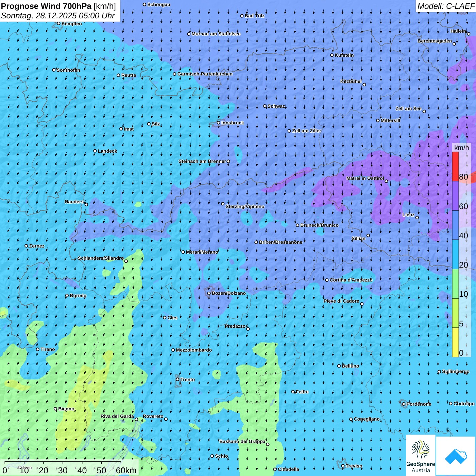Select the yellow 0–5 km/h legend swatch

tap(455, 342)
